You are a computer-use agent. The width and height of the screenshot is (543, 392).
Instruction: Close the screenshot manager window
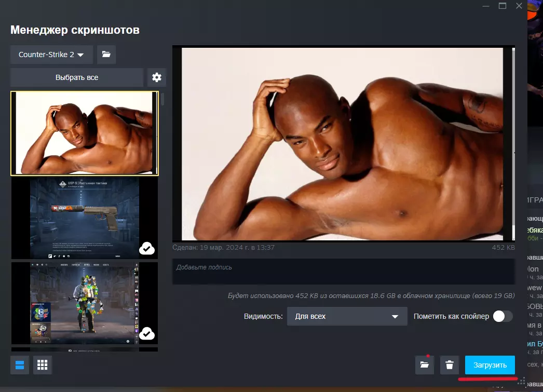pos(519,6)
